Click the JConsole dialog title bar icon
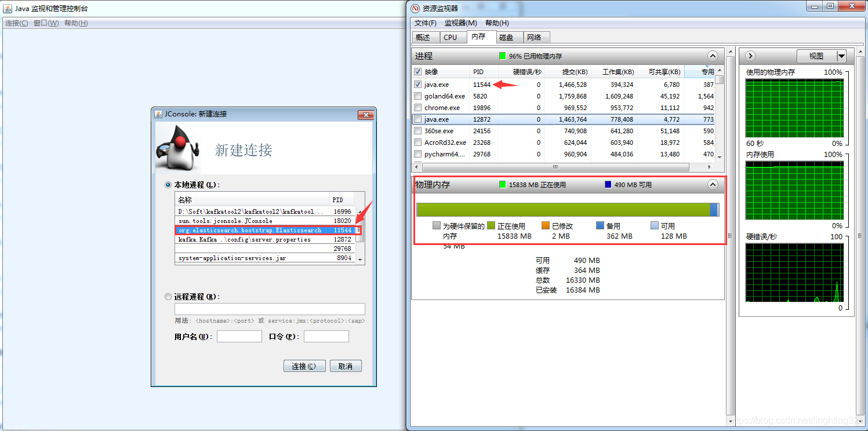The width and height of the screenshot is (868, 431). pyautogui.click(x=158, y=114)
